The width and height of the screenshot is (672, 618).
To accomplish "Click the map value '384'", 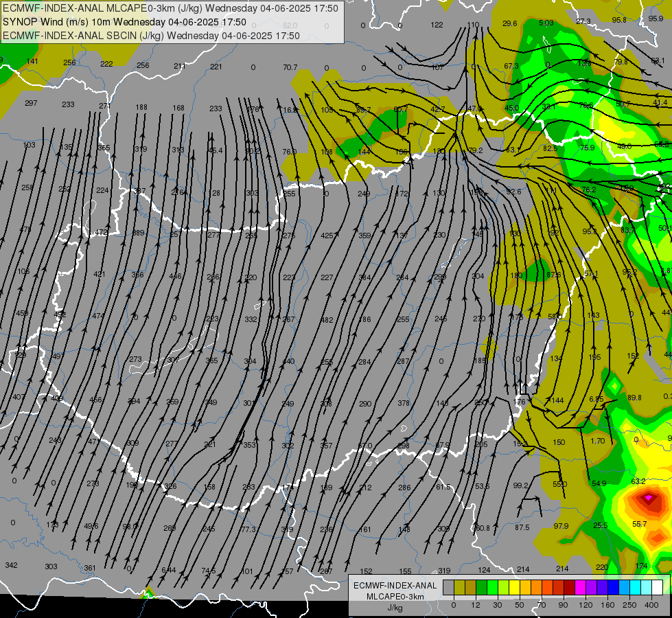I will tap(364, 277).
